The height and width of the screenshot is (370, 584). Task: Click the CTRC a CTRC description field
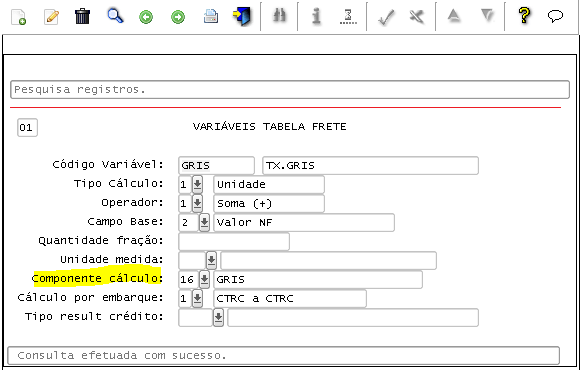coord(290,298)
